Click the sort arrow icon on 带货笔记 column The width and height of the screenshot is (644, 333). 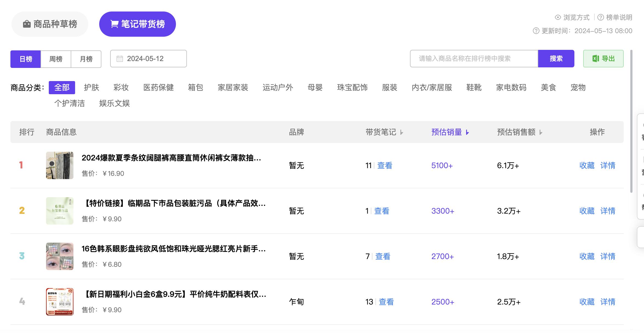tap(402, 133)
